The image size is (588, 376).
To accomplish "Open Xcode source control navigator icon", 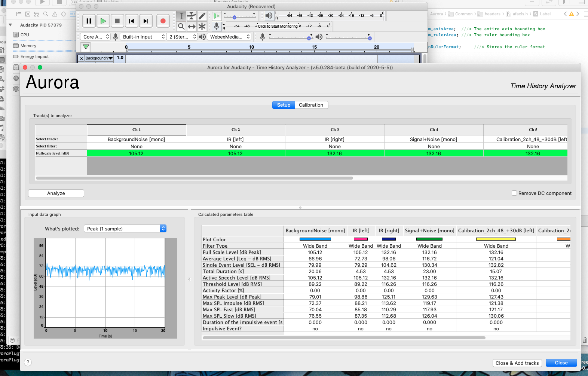I will [x=28, y=14].
